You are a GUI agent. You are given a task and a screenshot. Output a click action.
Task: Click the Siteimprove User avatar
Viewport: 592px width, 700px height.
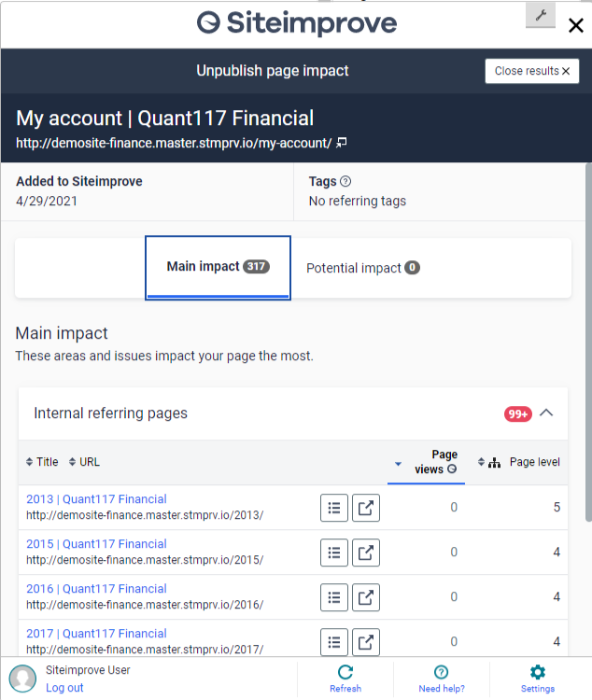22,679
